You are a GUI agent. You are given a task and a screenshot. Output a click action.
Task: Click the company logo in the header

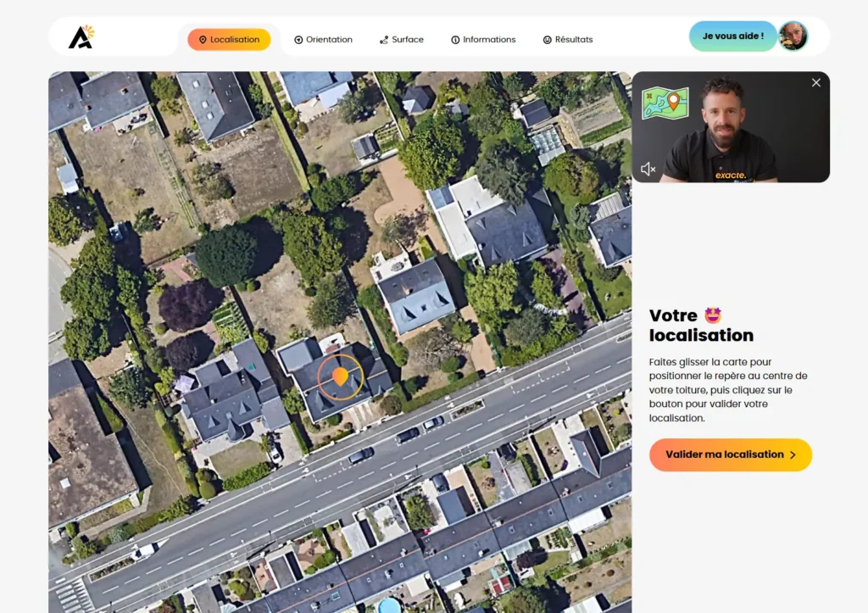[81, 37]
